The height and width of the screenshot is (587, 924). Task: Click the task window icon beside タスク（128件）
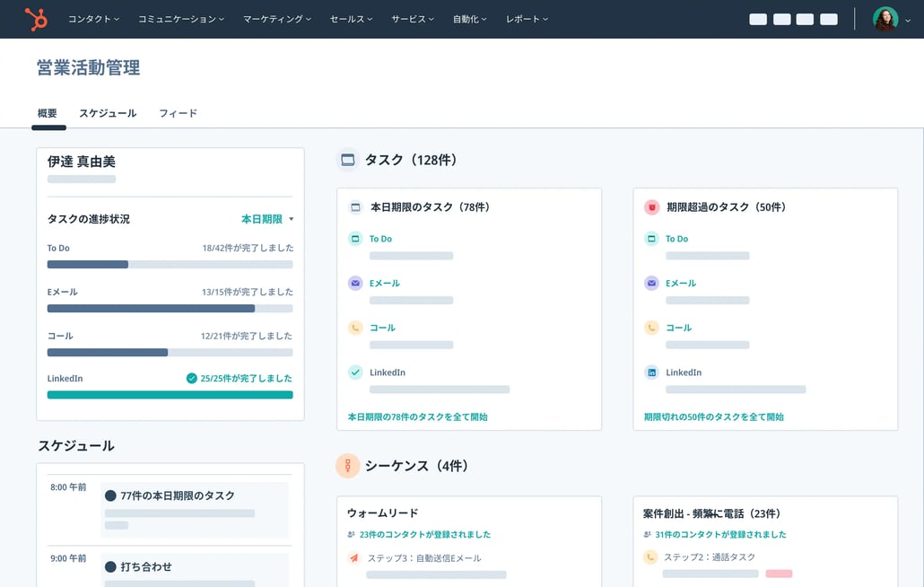348,160
